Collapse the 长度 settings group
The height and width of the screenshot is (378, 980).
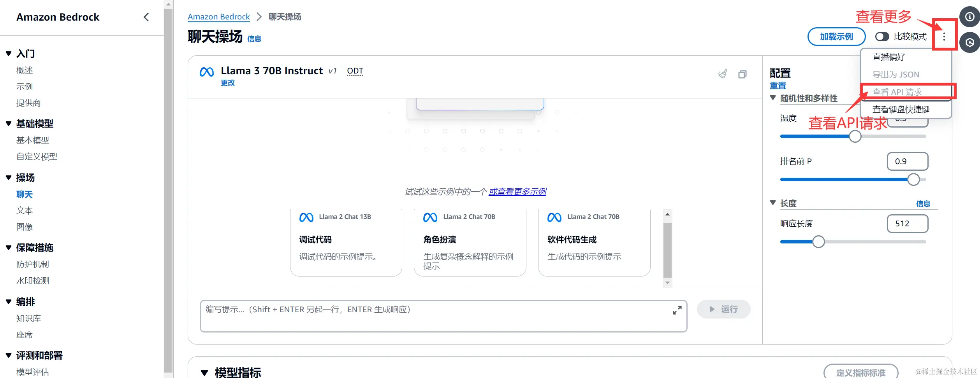[773, 203]
